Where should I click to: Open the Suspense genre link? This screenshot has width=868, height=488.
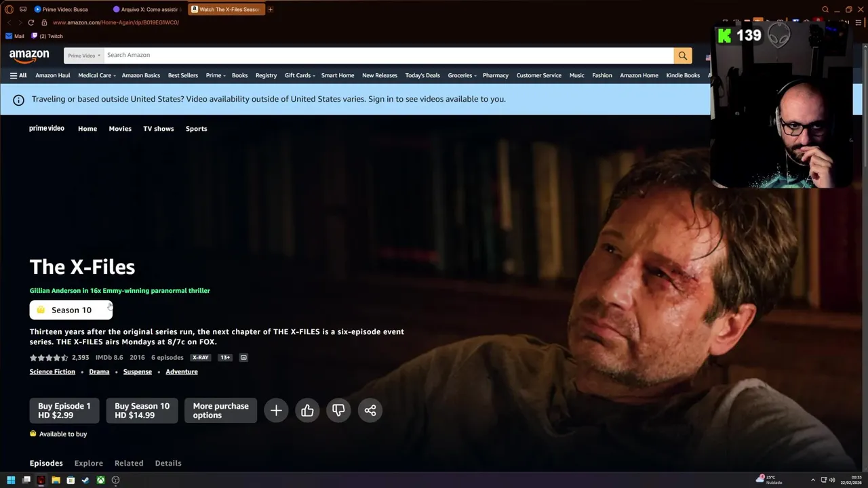point(138,371)
